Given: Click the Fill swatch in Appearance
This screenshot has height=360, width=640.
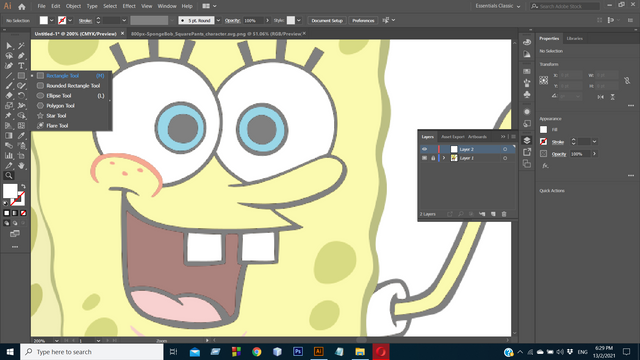Looking at the screenshot, I should 543,129.
